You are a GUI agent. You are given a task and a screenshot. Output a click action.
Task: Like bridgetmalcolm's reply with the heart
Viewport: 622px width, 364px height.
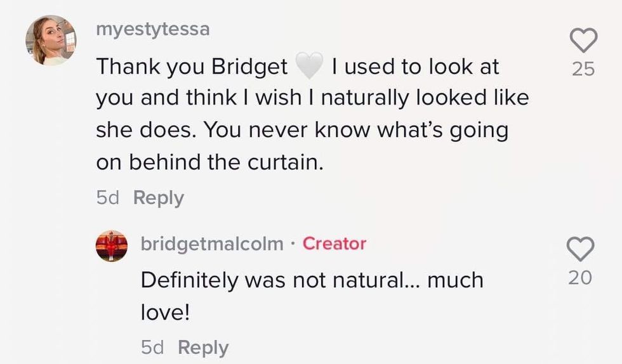point(580,250)
